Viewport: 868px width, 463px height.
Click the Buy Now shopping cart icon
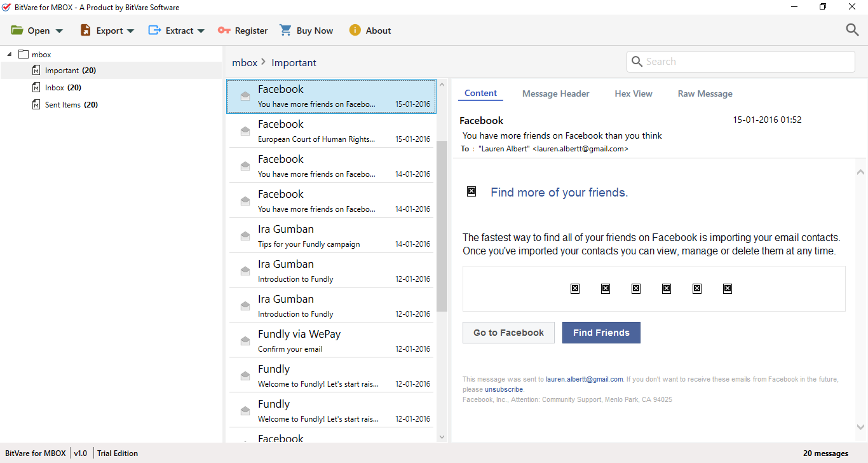coord(286,31)
